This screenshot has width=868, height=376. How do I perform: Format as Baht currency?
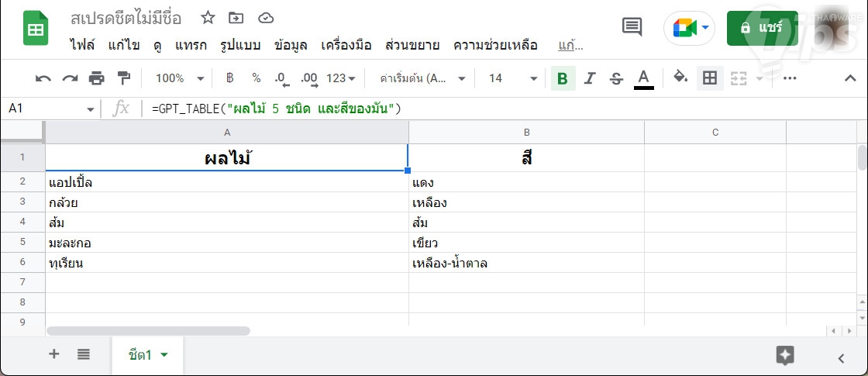(229, 78)
